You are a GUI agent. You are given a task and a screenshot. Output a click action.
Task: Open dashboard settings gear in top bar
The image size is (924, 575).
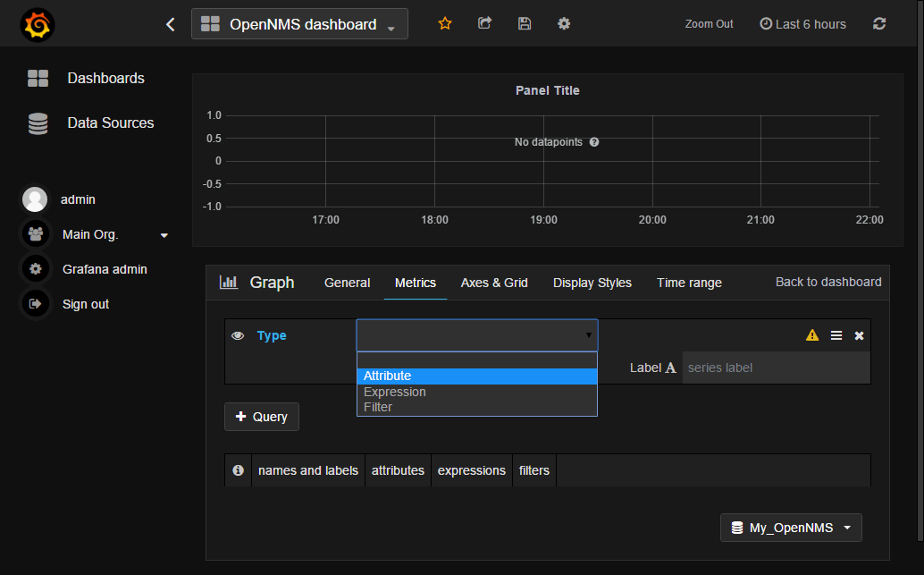pos(564,23)
